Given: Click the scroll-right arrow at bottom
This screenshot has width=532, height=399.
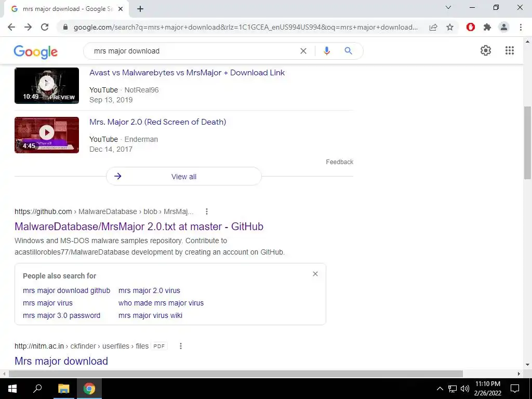Looking at the screenshot, I should [x=519, y=374].
